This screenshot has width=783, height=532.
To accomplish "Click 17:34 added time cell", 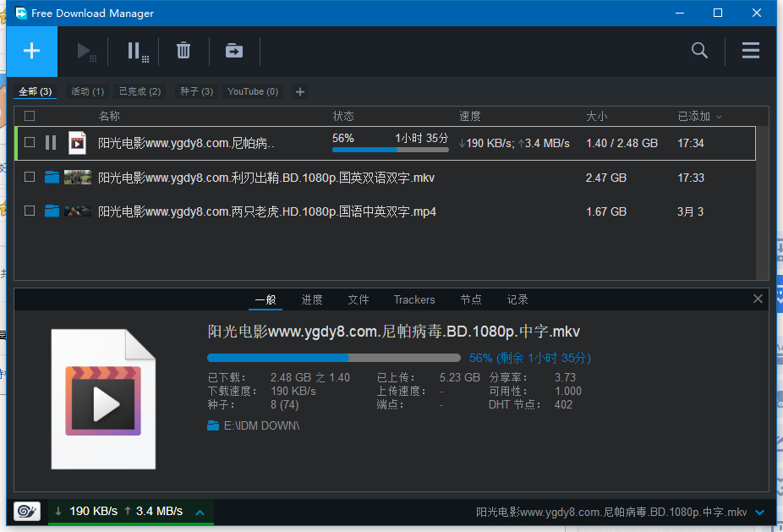I will click(691, 144).
